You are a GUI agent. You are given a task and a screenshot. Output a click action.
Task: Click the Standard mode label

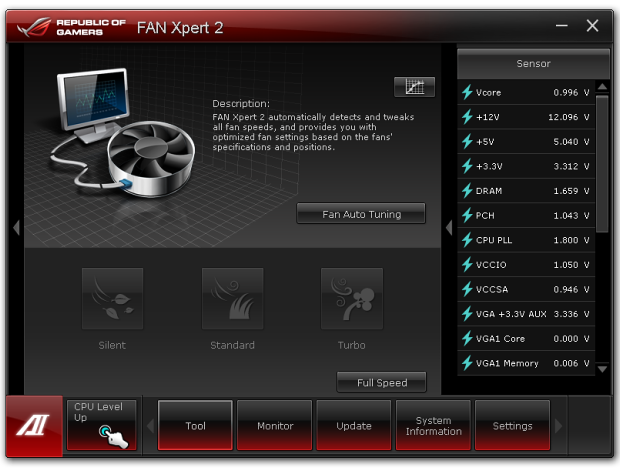232,345
